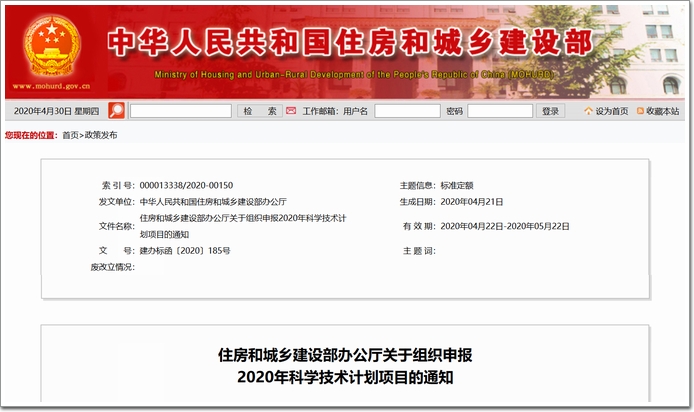694x412 pixels.
Task: Click the 废改立情况 label
Action: point(112,267)
